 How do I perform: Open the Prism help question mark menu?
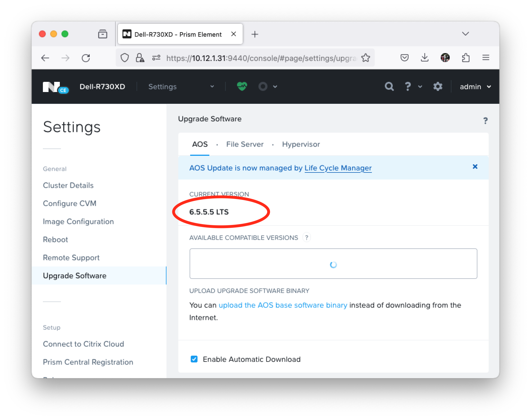coord(408,86)
